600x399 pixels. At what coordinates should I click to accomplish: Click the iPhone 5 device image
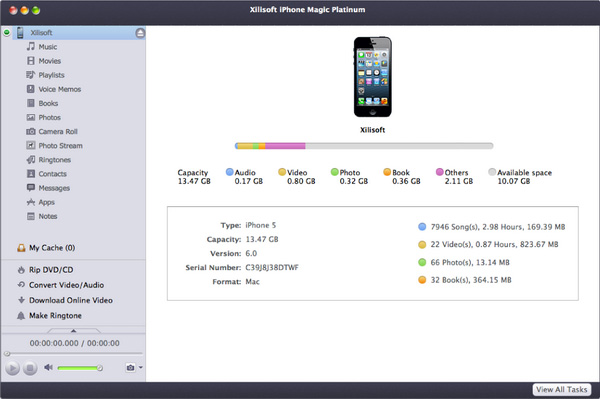pos(372,77)
